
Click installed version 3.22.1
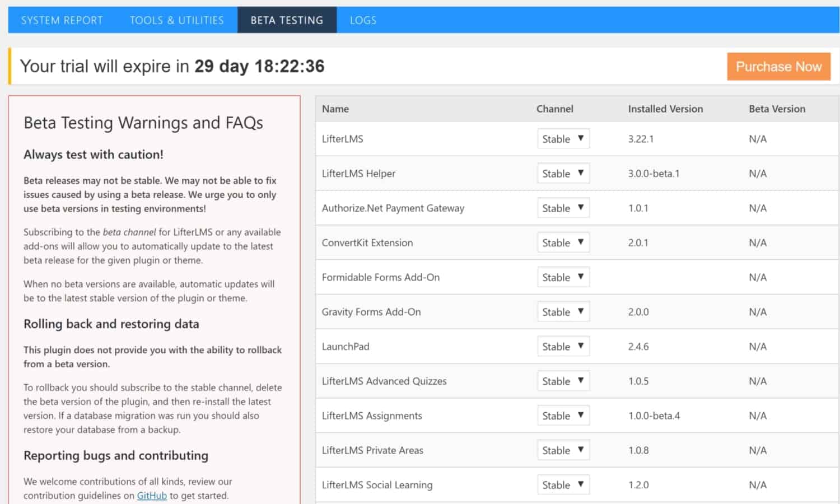pos(641,139)
